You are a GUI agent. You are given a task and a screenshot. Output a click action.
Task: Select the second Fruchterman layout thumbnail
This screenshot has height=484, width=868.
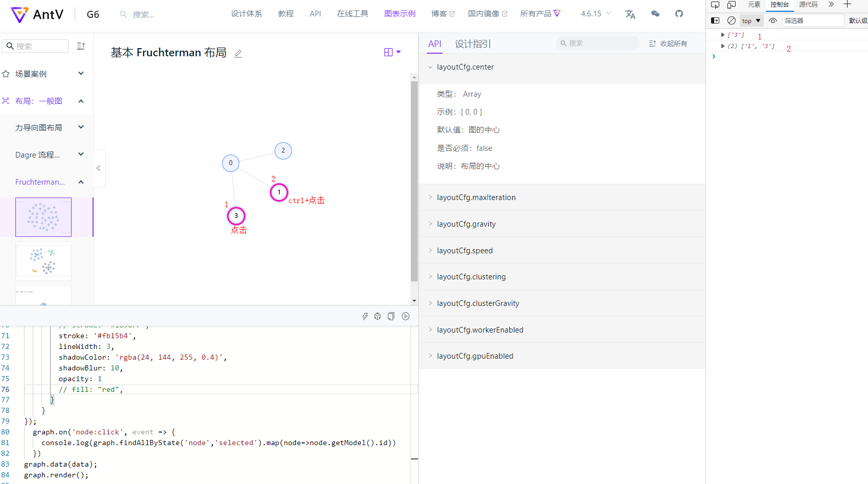point(43,261)
